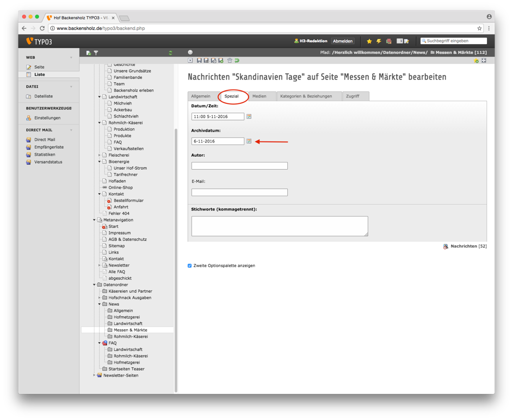
Task: Click the delete record trash icon
Action: (x=230, y=60)
